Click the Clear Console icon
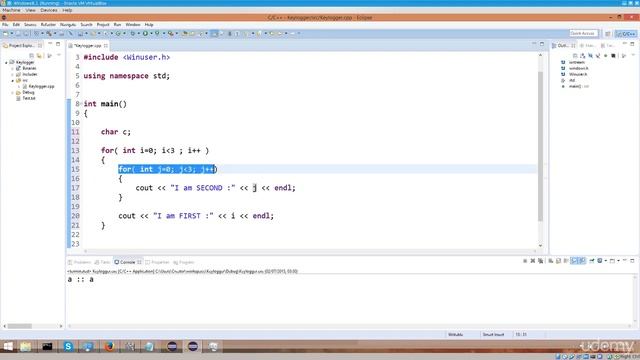Image resolution: width=640 pixels, height=360 pixels. coord(551,260)
